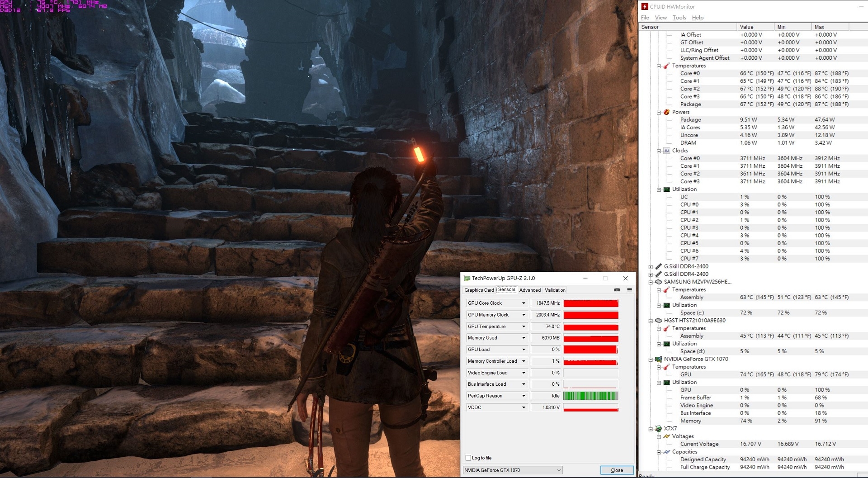This screenshot has width=868, height=478.
Task: Select the Space (c:) utilization row
Action: [753, 313]
